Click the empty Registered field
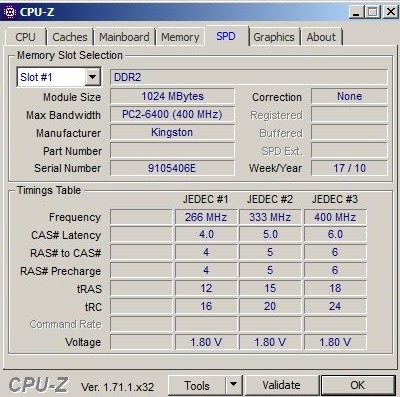This screenshot has width=400, height=397. point(349,114)
